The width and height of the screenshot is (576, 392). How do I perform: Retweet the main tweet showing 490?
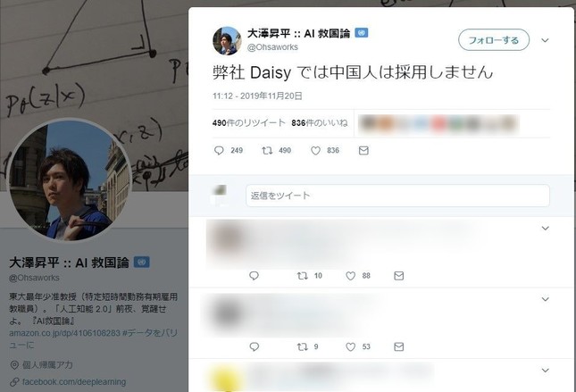(267, 151)
